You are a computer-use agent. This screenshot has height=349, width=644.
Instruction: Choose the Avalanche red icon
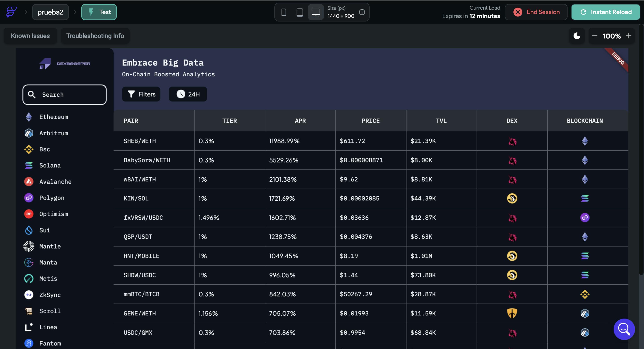click(29, 182)
